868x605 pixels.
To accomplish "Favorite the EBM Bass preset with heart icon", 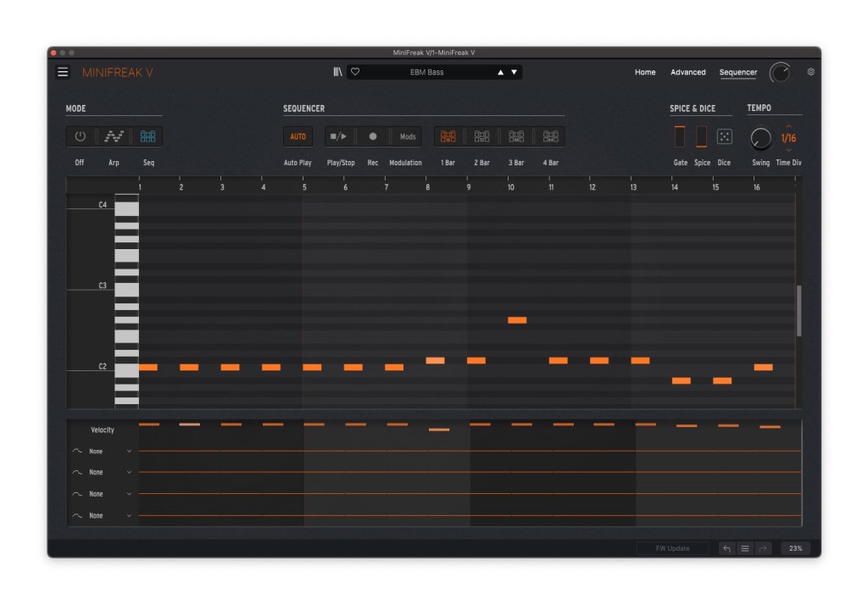I will point(355,72).
